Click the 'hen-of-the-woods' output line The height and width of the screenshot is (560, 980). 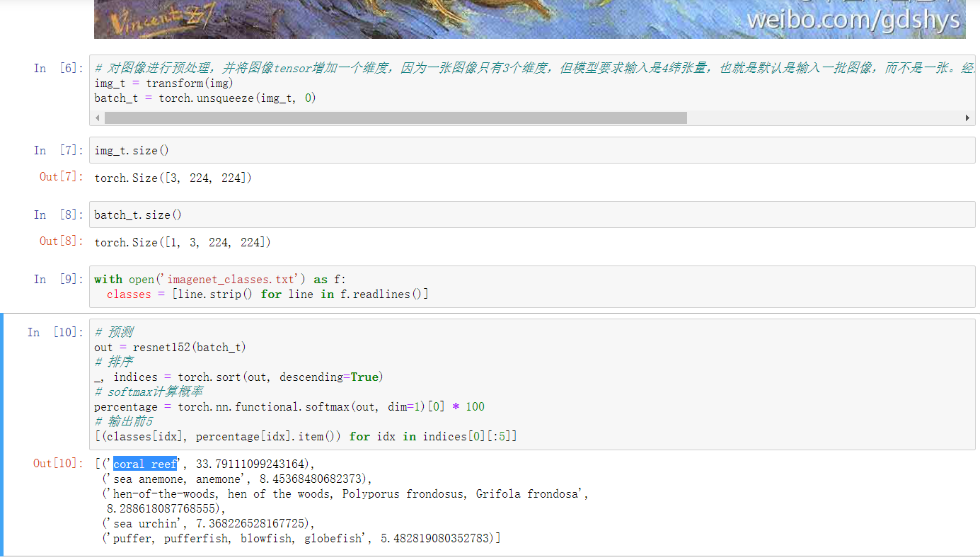(345, 493)
